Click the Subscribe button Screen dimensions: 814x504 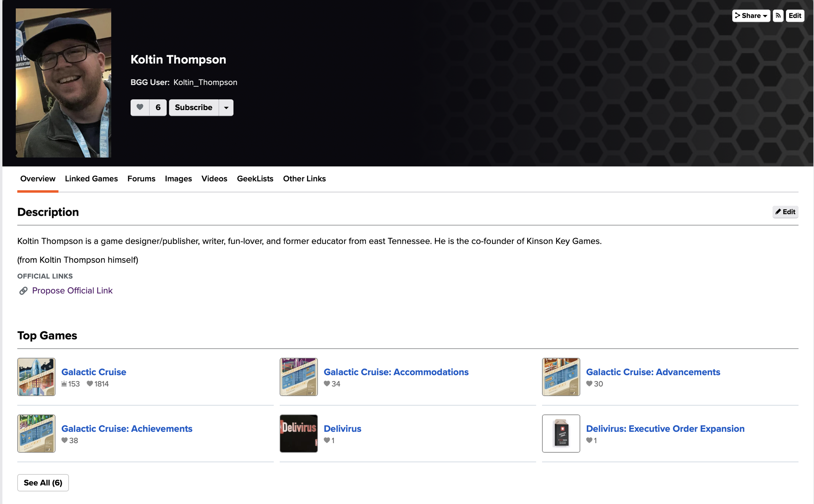[x=193, y=107]
